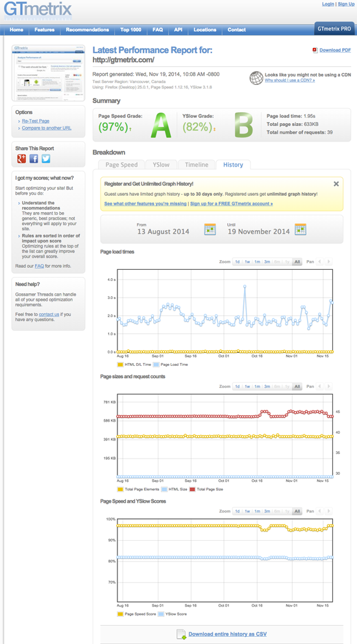Viewport: 357px width, 644px height.
Task: Open the Home menu item
Action: coord(16,30)
